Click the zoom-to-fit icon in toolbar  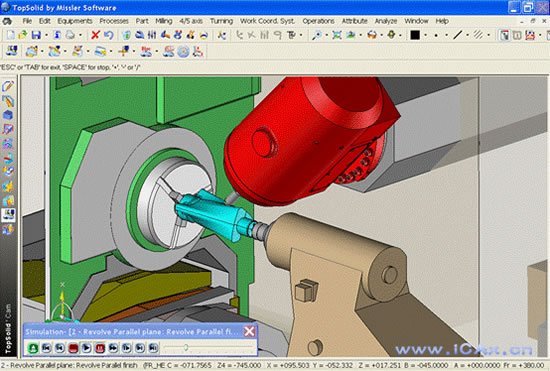pos(337,35)
